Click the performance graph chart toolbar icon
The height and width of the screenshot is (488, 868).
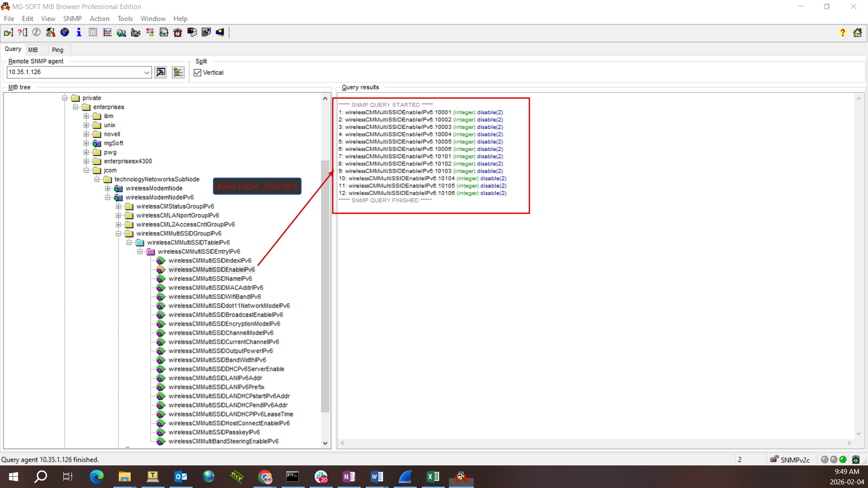pyautogui.click(x=108, y=33)
